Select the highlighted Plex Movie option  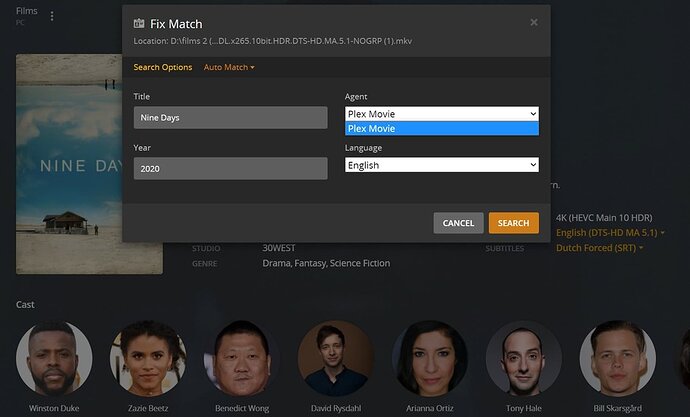pyautogui.click(x=442, y=128)
